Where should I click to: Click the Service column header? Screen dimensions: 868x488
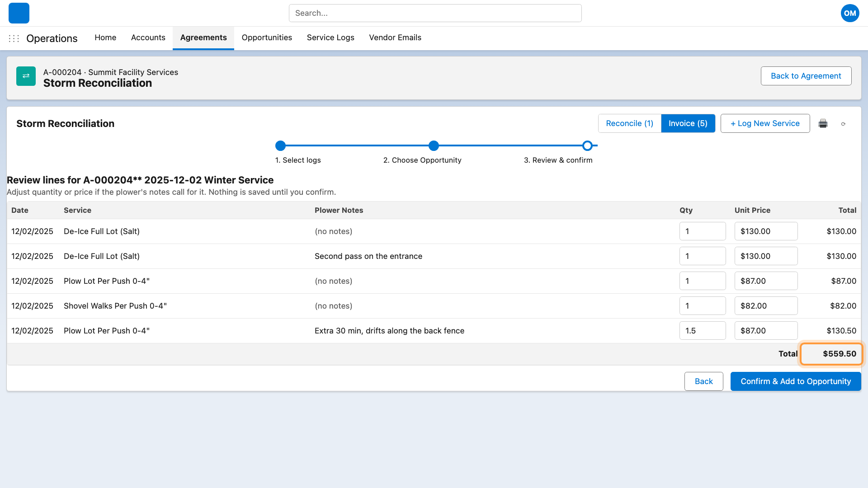click(x=77, y=210)
